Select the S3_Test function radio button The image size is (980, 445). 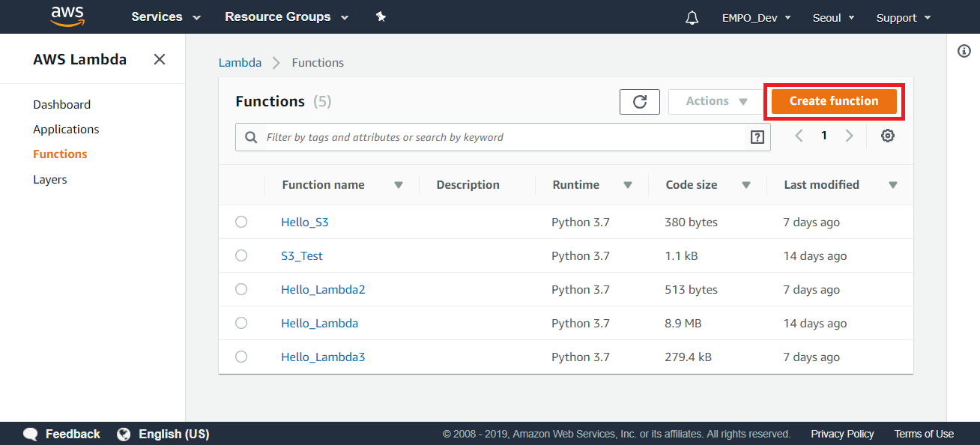coord(241,255)
